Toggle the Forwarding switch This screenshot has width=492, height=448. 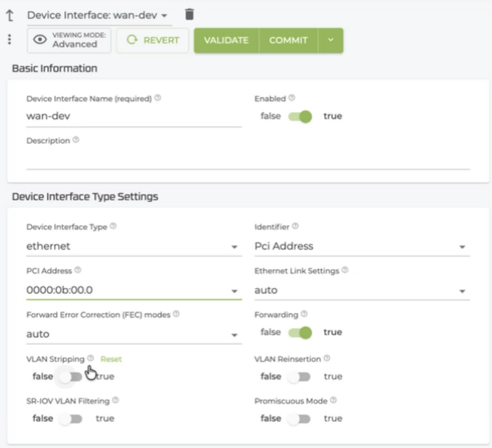301,332
